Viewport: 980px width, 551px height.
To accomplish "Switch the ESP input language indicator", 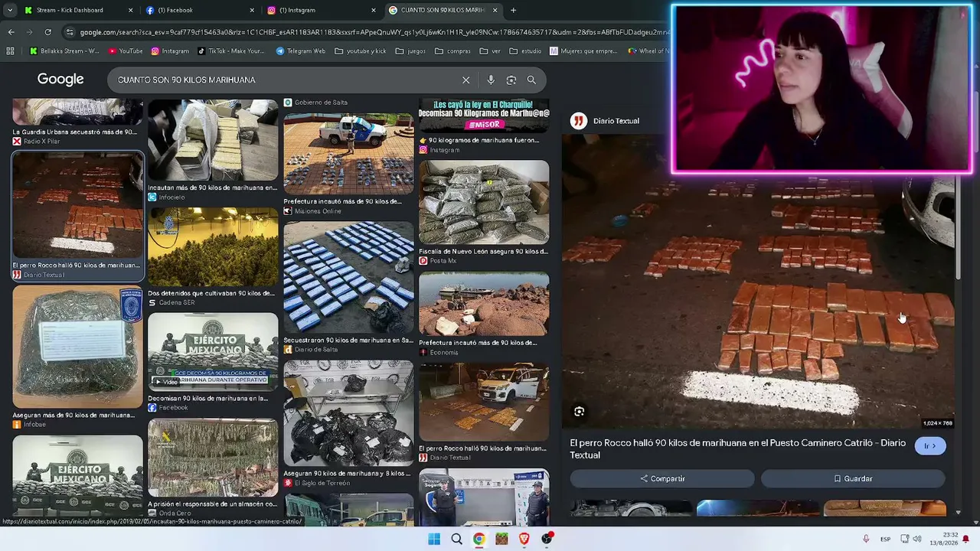I will coord(885,539).
